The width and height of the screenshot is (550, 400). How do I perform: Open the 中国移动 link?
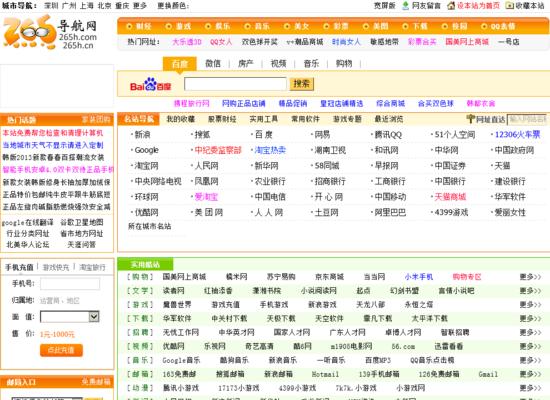click(390, 197)
